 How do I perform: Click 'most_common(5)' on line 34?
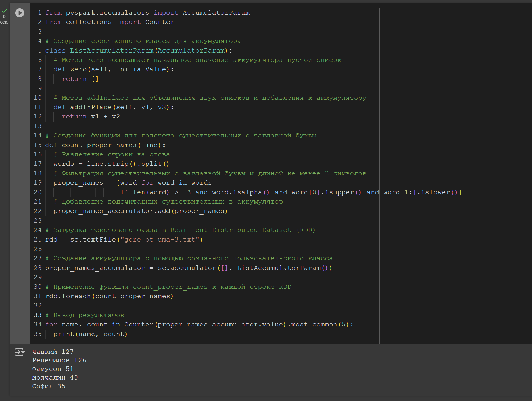(320, 325)
